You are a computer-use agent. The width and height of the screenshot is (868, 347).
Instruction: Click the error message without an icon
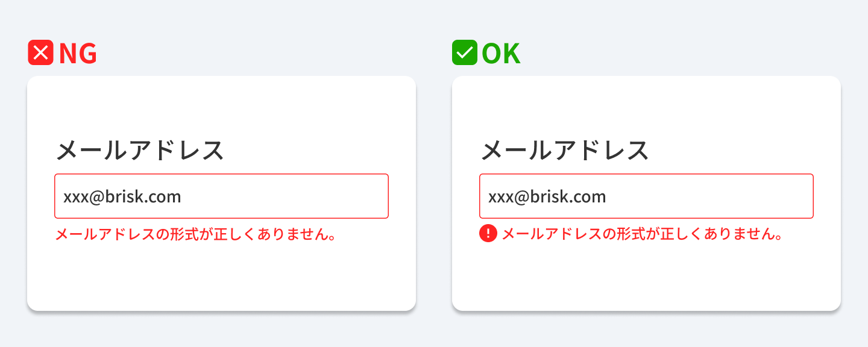point(195,234)
